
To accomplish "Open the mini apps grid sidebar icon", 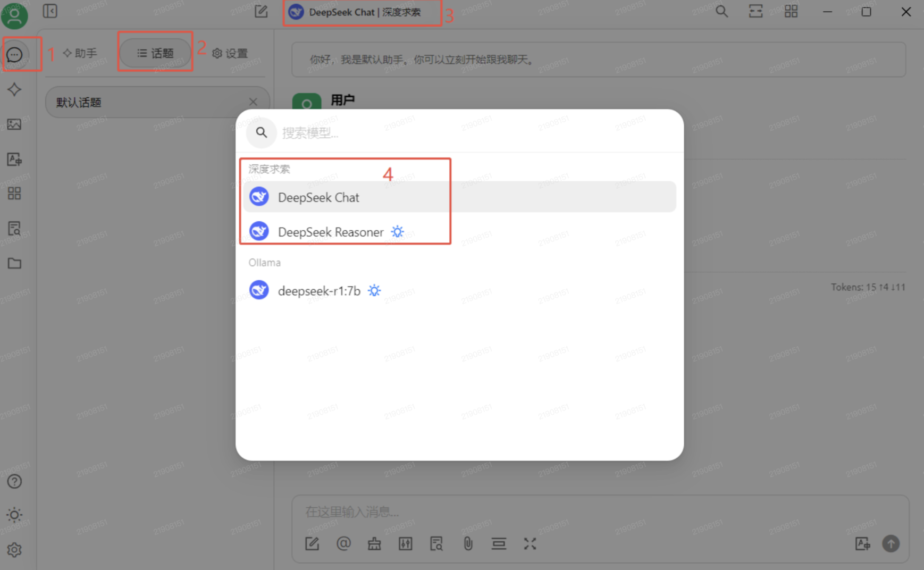I will 14,194.
